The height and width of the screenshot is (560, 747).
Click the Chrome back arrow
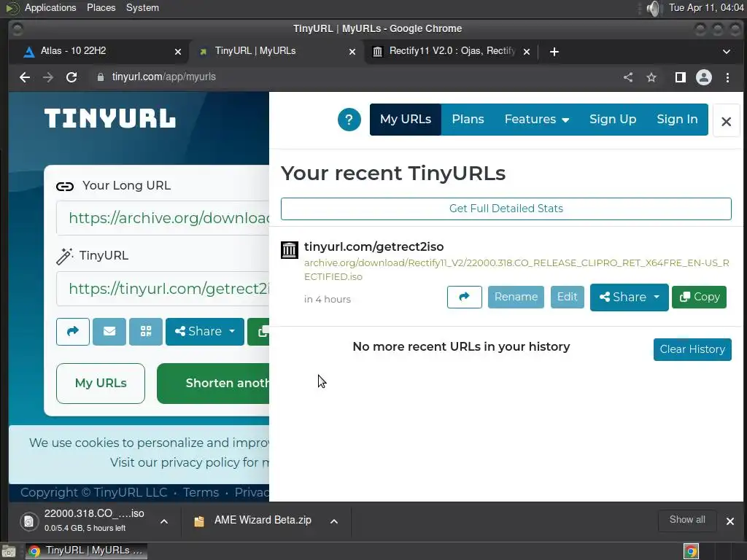(x=25, y=77)
